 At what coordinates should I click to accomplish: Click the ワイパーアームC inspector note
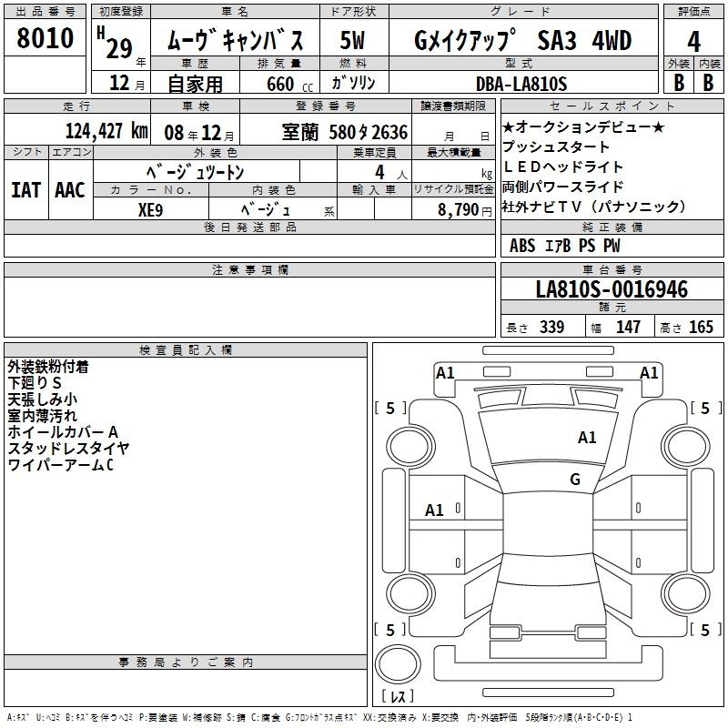(60, 465)
